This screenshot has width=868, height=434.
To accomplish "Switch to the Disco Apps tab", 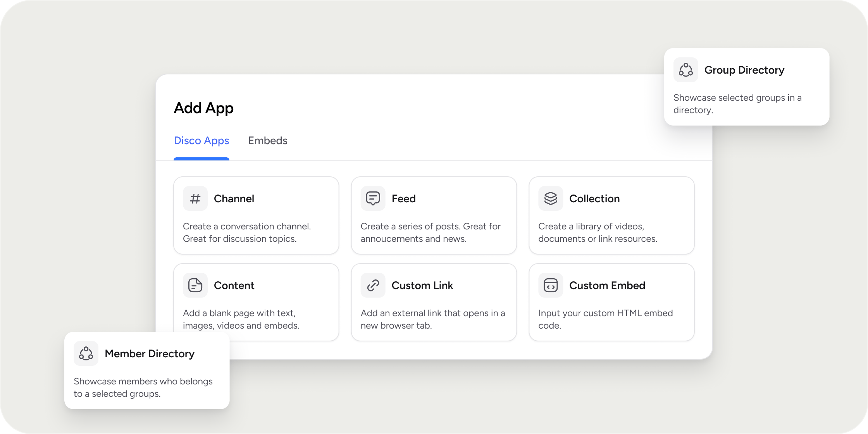I will click(201, 141).
